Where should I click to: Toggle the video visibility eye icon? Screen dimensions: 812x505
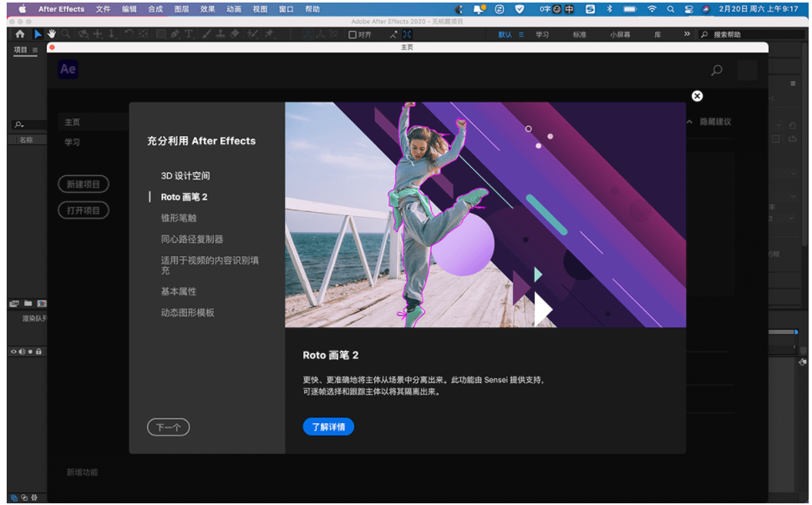point(13,351)
